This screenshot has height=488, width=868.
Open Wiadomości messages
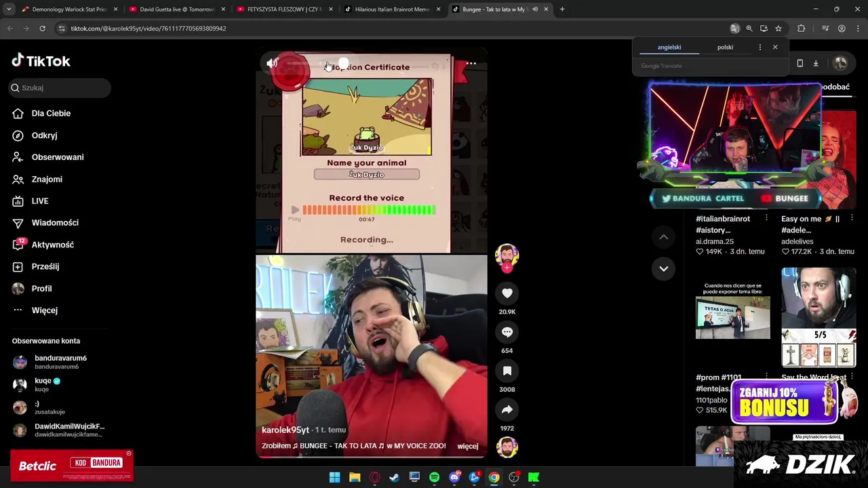(55, 222)
